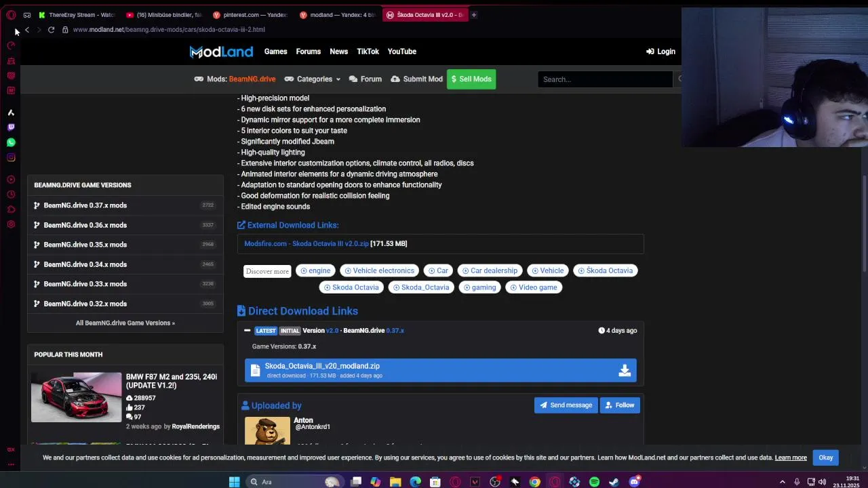Open File Explorer from the taskbar
This screenshot has width=868, height=488.
[x=395, y=482]
